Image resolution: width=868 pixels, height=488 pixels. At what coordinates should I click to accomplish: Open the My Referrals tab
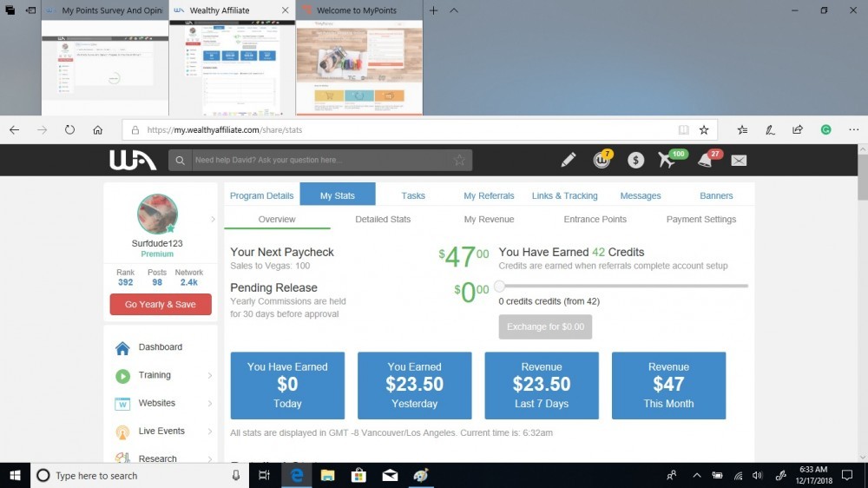click(489, 195)
